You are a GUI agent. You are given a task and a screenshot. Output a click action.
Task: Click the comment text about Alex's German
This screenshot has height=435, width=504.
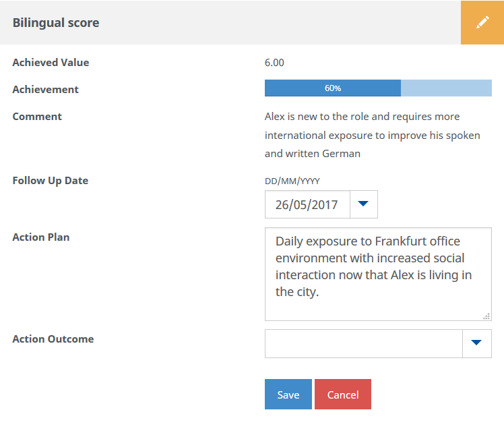[x=372, y=135]
